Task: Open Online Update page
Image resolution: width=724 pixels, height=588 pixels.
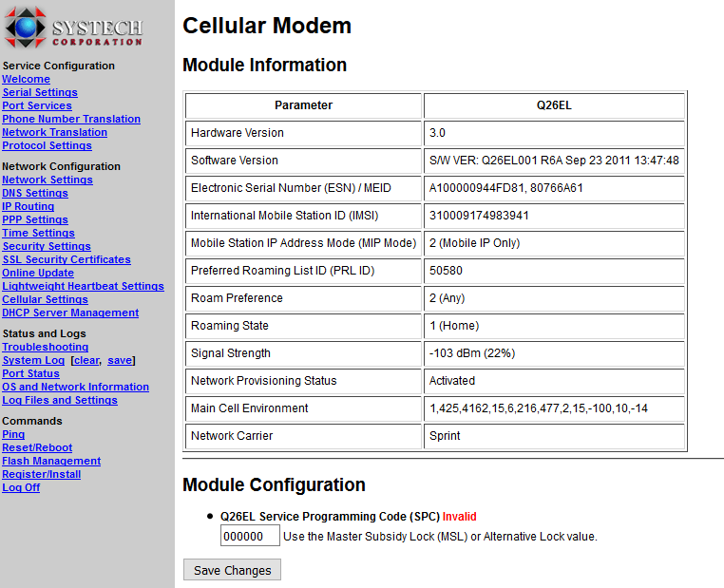Action: tap(38, 274)
